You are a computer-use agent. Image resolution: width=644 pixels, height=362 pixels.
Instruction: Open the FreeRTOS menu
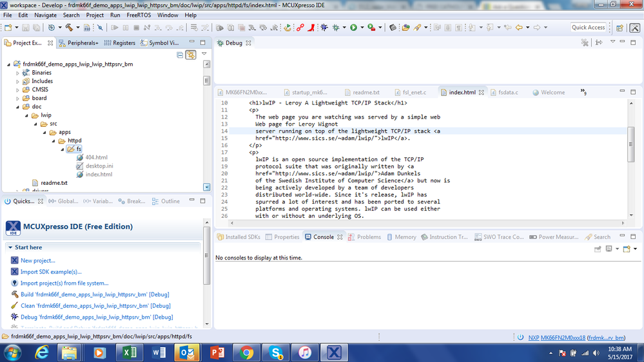tap(139, 15)
